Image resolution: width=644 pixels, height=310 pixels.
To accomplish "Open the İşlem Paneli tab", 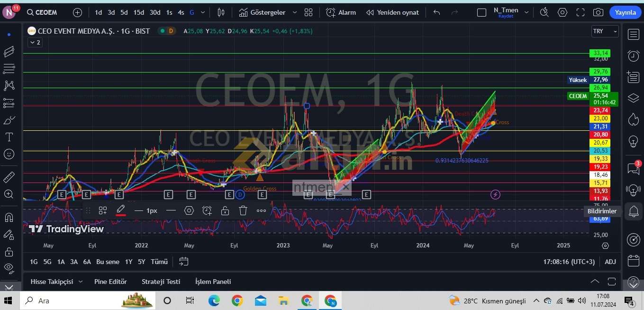I will point(213,282).
